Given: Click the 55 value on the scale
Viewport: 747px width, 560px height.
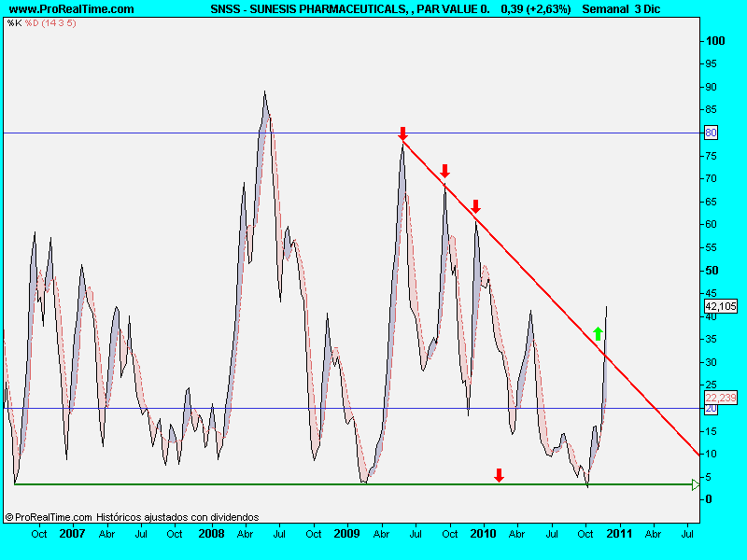Looking at the screenshot, I should tap(711, 247).
